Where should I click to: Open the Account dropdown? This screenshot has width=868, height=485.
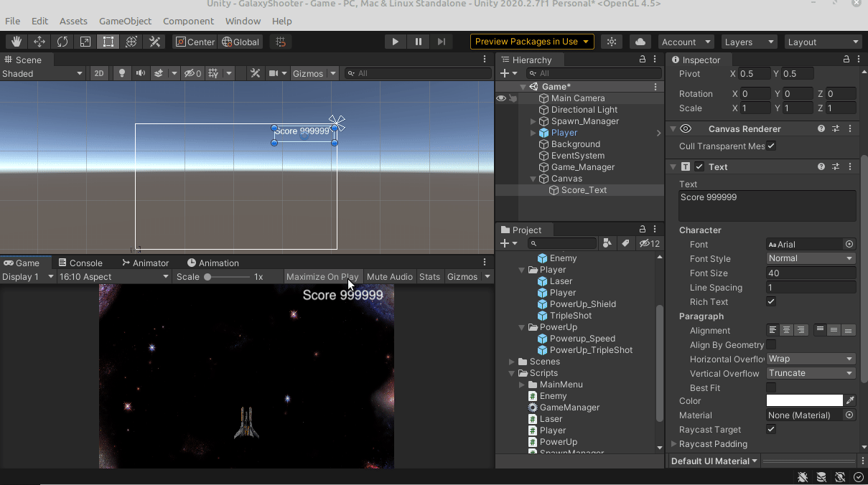[x=686, y=42]
